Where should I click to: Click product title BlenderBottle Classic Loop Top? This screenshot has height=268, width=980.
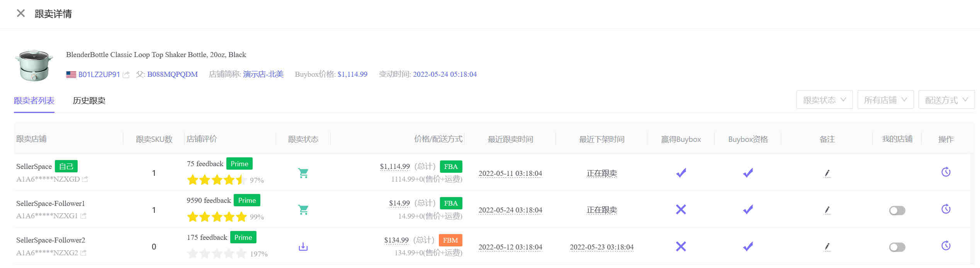pos(156,54)
